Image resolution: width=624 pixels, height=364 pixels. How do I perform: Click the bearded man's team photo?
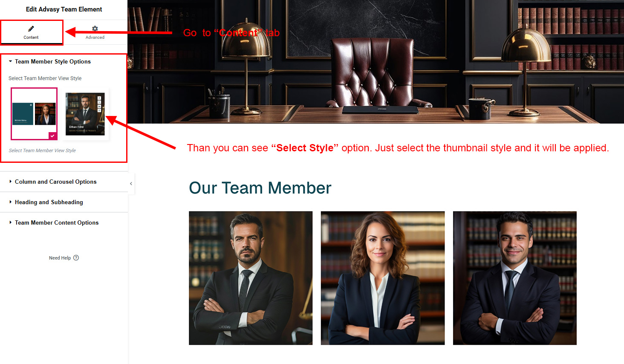click(251, 278)
